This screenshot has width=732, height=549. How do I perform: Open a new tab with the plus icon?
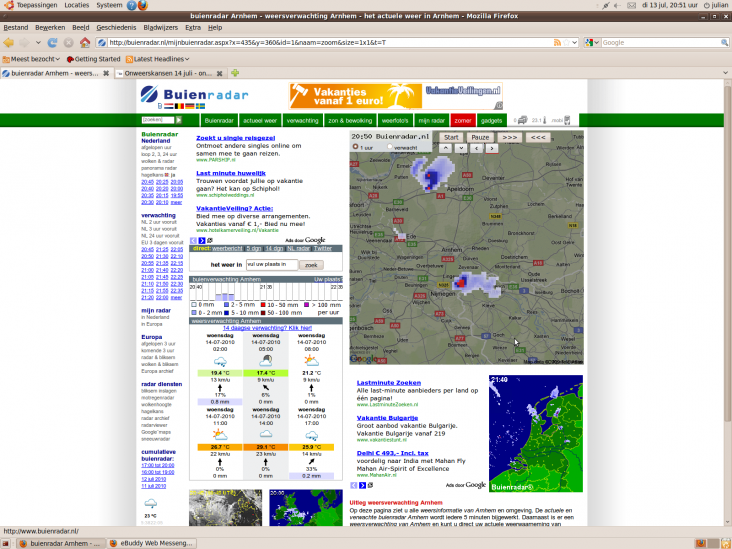tap(235, 73)
